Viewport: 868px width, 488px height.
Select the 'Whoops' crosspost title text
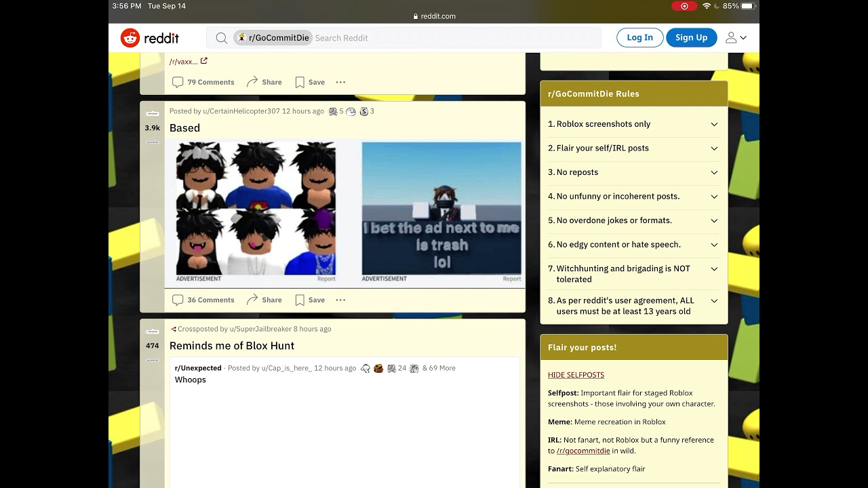click(x=191, y=380)
